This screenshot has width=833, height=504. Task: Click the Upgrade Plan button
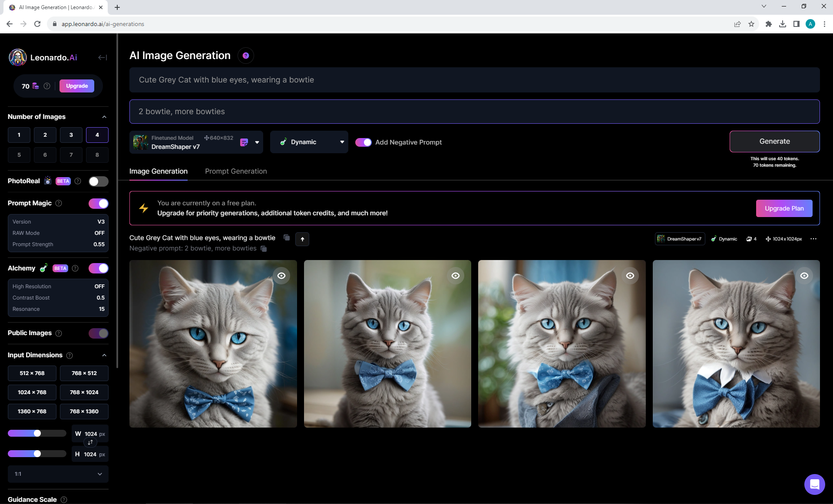[x=784, y=208]
